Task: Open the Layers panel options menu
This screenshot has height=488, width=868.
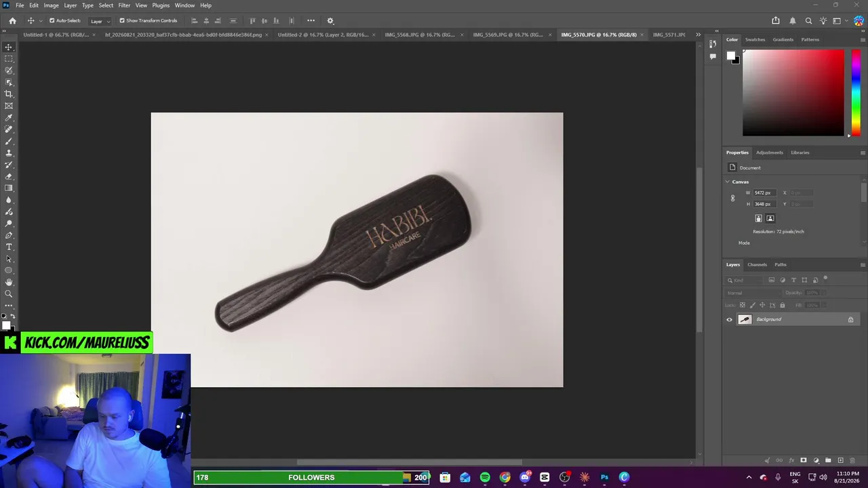Action: pos(863,264)
